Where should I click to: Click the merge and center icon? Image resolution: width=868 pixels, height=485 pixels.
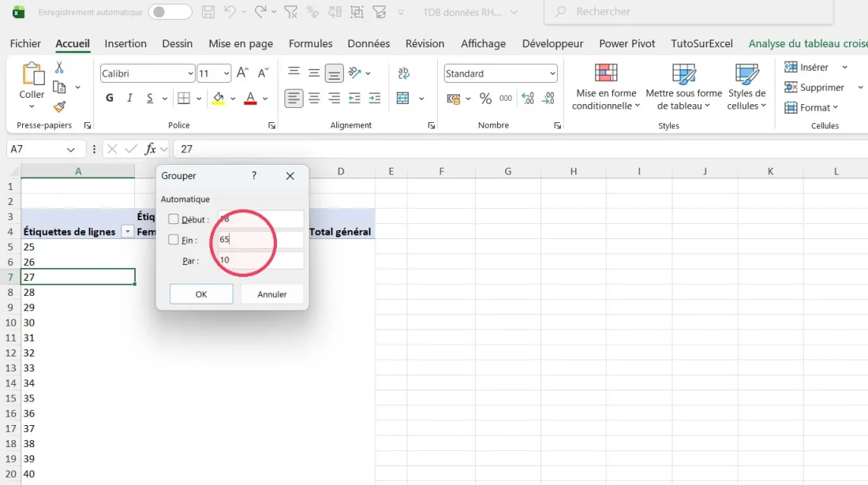tap(403, 99)
